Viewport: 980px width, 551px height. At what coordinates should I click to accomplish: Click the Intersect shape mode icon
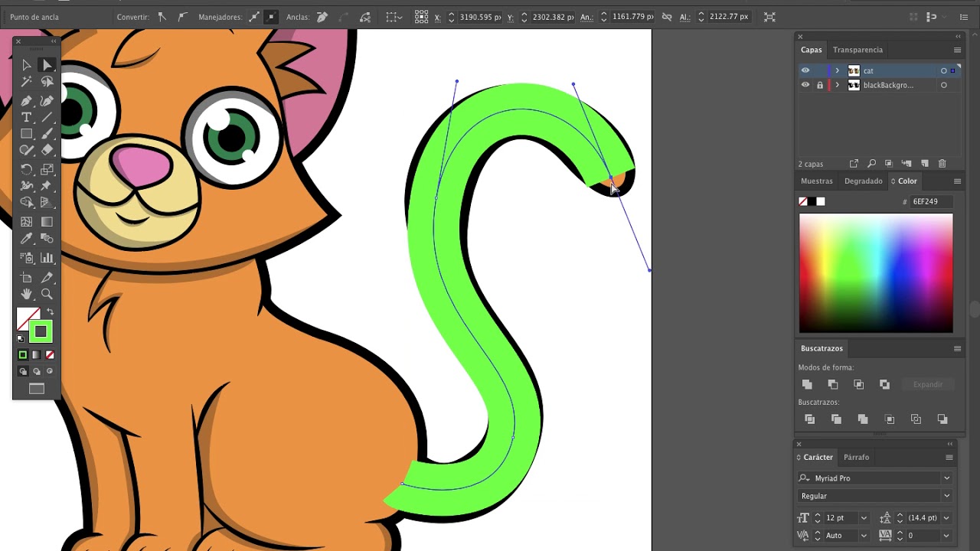tap(858, 384)
